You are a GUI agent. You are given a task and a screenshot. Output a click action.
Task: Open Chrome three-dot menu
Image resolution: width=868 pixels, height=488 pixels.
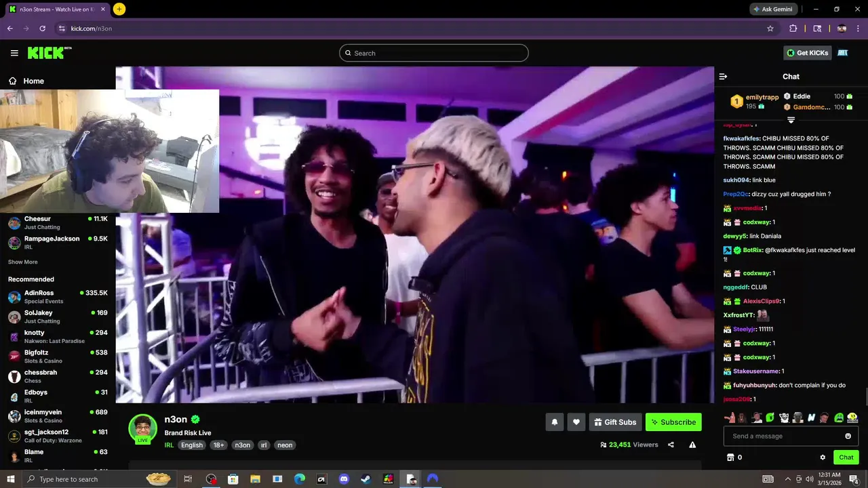858,28
